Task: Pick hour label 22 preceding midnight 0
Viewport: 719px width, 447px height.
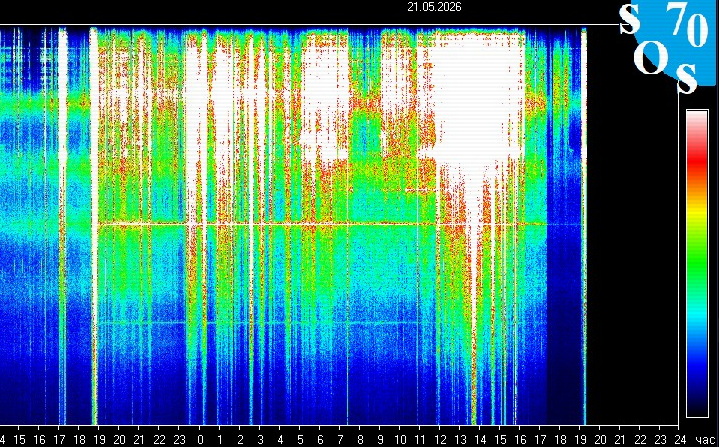Action: (159, 439)
